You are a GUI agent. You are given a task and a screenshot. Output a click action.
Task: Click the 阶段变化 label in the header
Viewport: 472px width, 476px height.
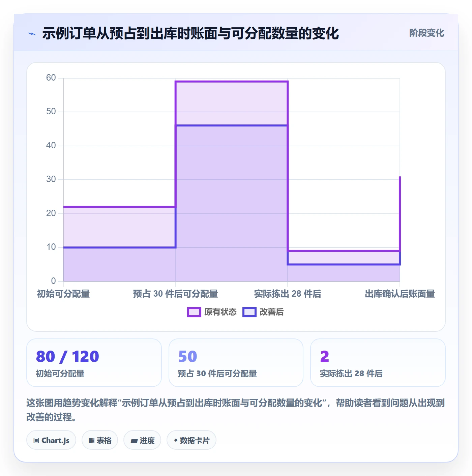click(426, 33)
